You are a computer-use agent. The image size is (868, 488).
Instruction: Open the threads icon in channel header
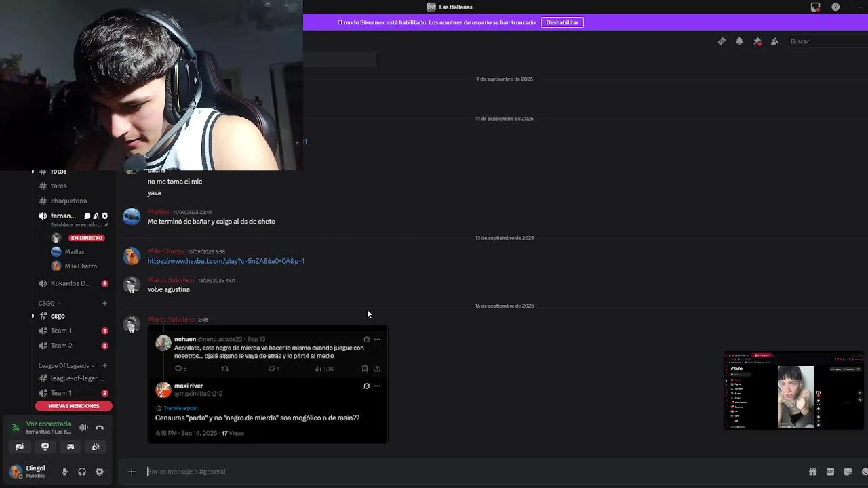[x=722, y=41]
